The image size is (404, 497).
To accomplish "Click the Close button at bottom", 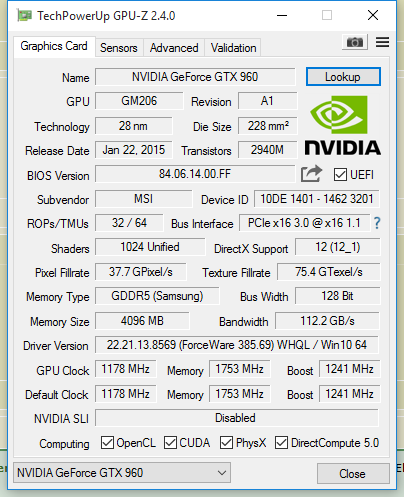I will 353,473.
